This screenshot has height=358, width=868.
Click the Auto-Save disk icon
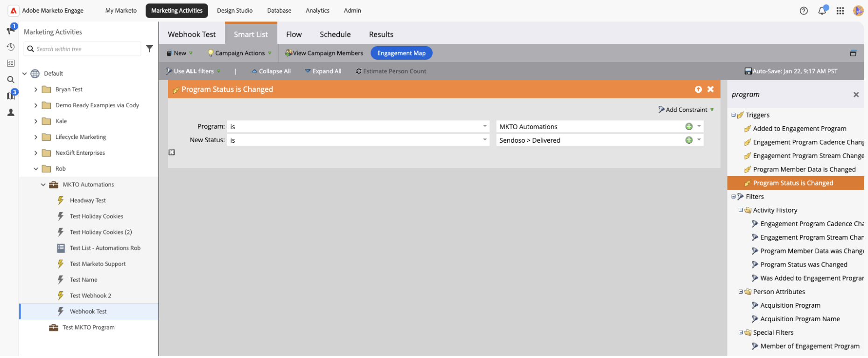pyautogui.click(x=748, y=71)
